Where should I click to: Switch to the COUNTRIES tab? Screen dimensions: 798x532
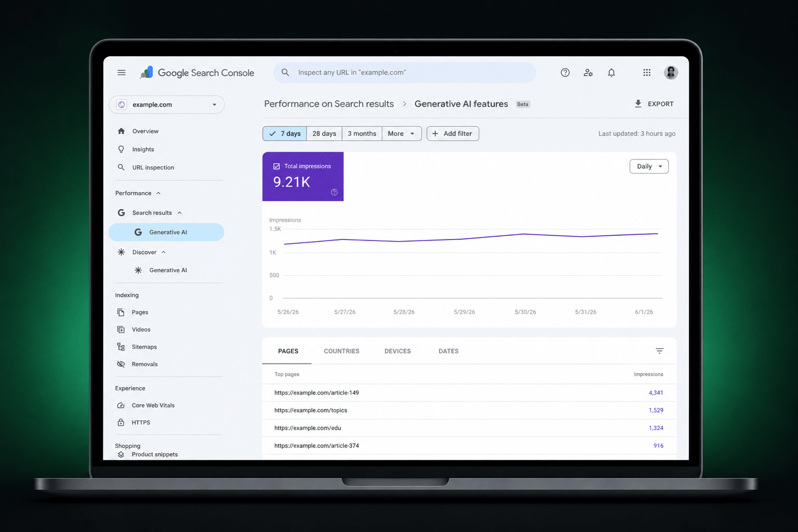(341, 351)
